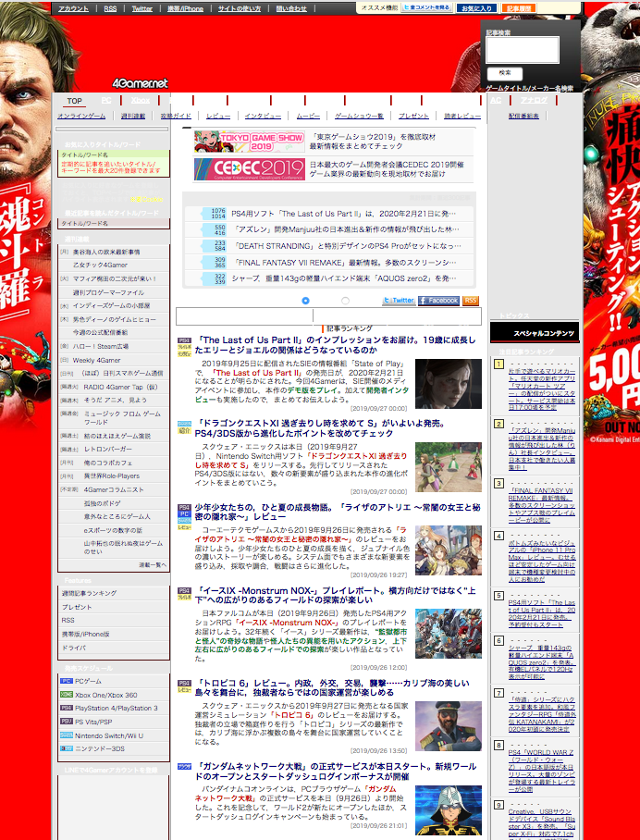Click Weekly 4Gamer in sidebar list
This screenshot has width=640, height=840.
96,360
